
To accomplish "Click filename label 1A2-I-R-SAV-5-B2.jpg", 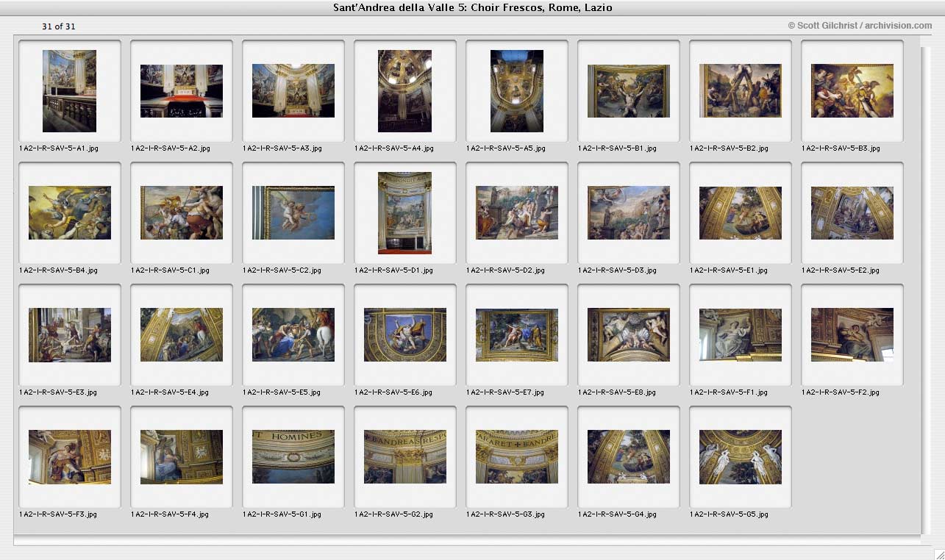I will (730, 148).
